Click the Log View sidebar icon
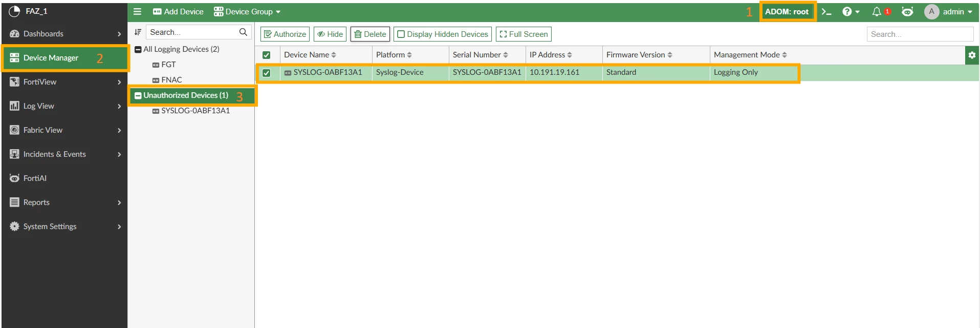Screen dimensions: 980x328 14,106
